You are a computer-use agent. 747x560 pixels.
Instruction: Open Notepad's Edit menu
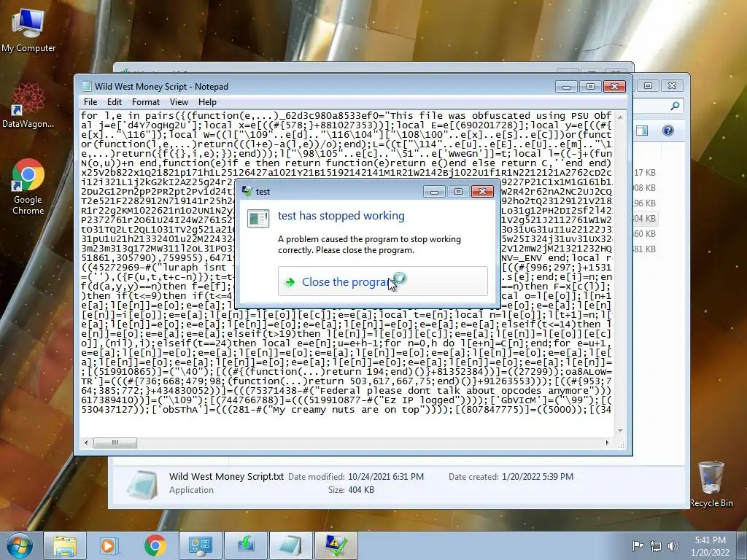(x=115, y=102)
